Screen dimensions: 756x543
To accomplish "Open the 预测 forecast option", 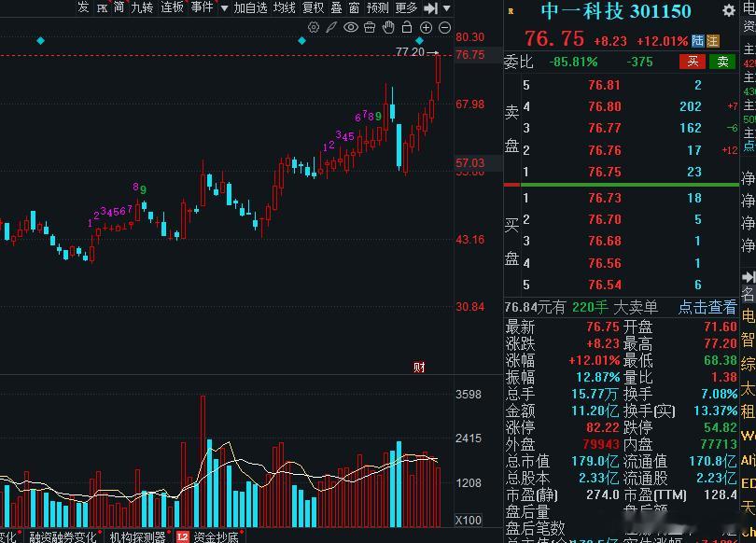I will [377, 7].
